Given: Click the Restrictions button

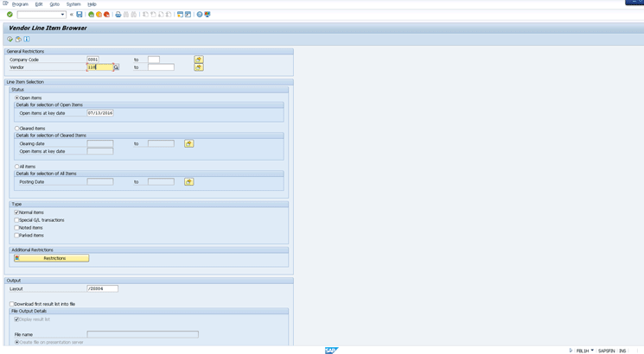Looking at the screenshot, I should click(x=52, y=258).
